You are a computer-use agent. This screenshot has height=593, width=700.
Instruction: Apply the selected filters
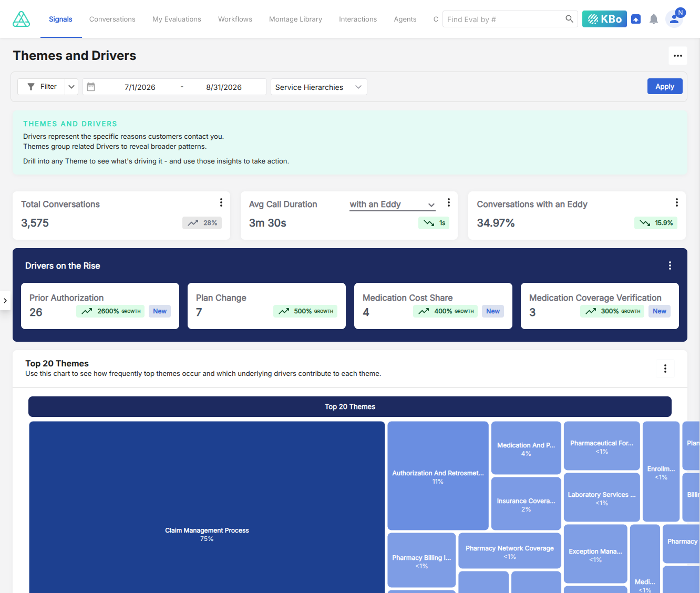click(665, 86)
